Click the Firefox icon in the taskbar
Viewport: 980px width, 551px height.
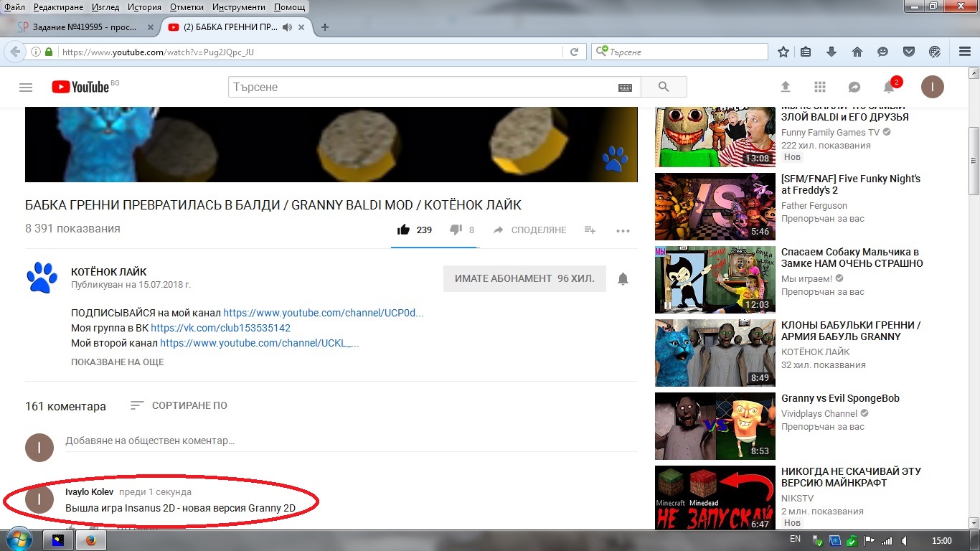point(90,540)
